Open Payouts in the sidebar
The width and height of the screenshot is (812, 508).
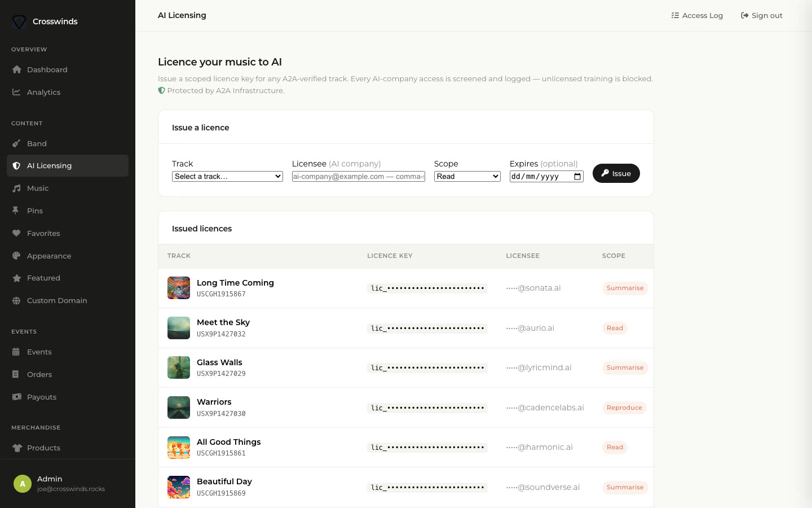click(x=68, y=397)
